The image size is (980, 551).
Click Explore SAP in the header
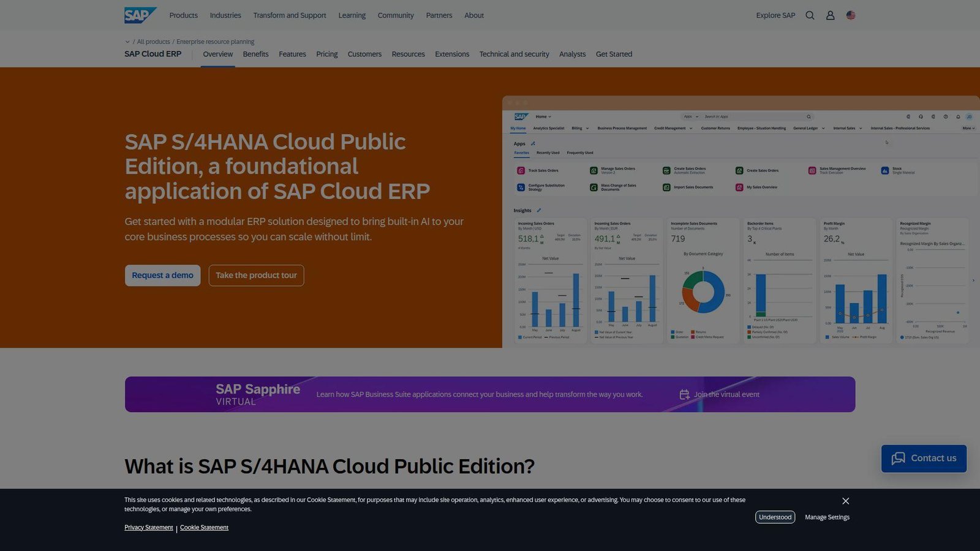(775, 15)
